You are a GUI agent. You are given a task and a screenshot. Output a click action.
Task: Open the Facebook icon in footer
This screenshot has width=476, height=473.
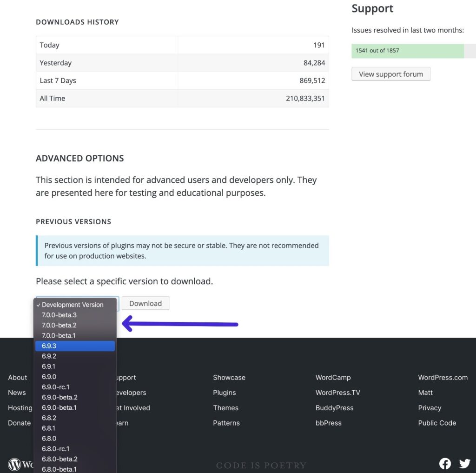(445, 463)
